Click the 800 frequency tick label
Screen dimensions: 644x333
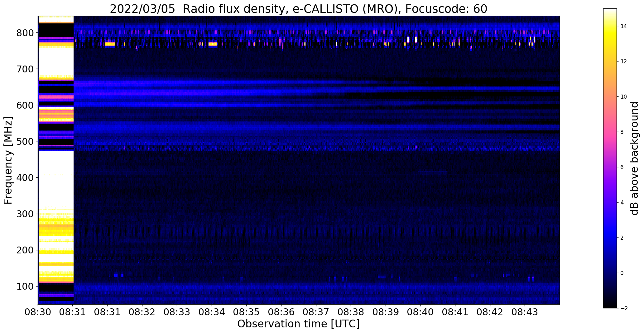(x=25, y=33)
